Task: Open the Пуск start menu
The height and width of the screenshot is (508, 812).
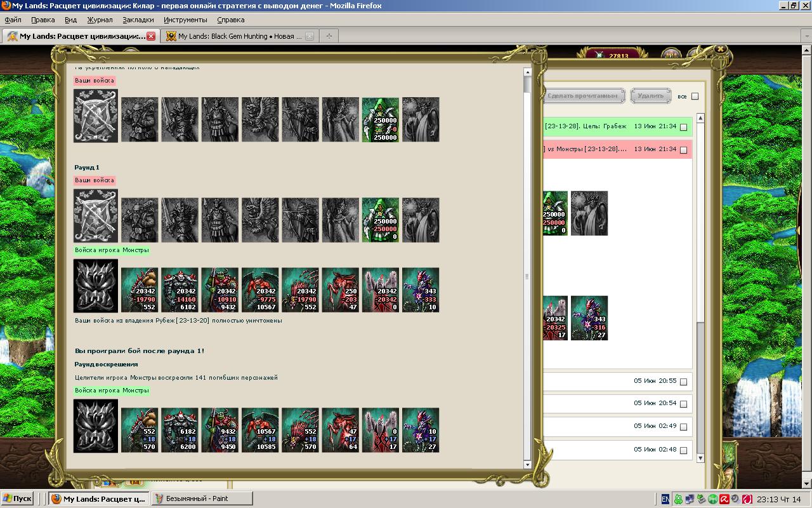Action: pos(17,498)
